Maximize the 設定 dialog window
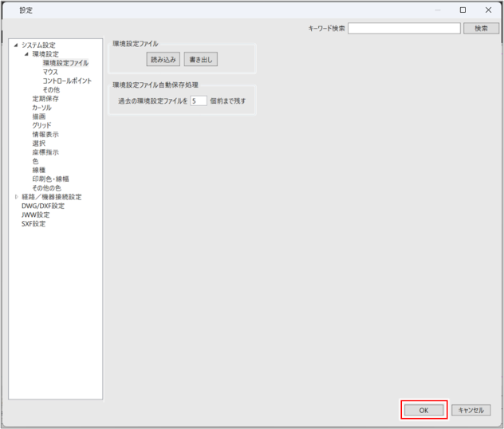This screenshot has height=429, width=504. click(463, 10)
